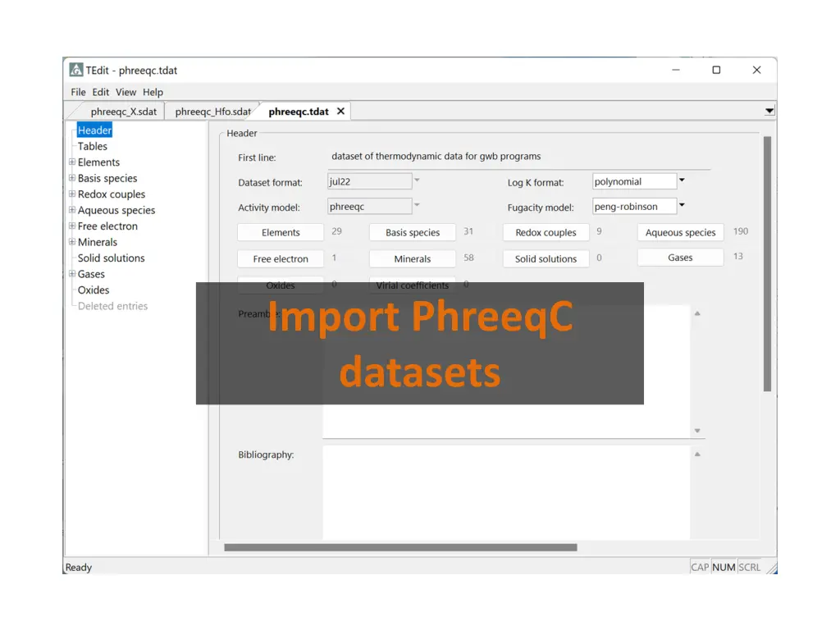Click inside the Bibliography text field
This screenshot has height=630, width=840.
tap(505, 491)
